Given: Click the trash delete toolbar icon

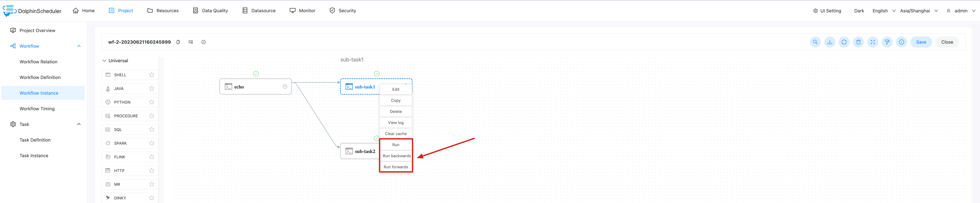Looking at the screenshot, I should tap(858, 42).
